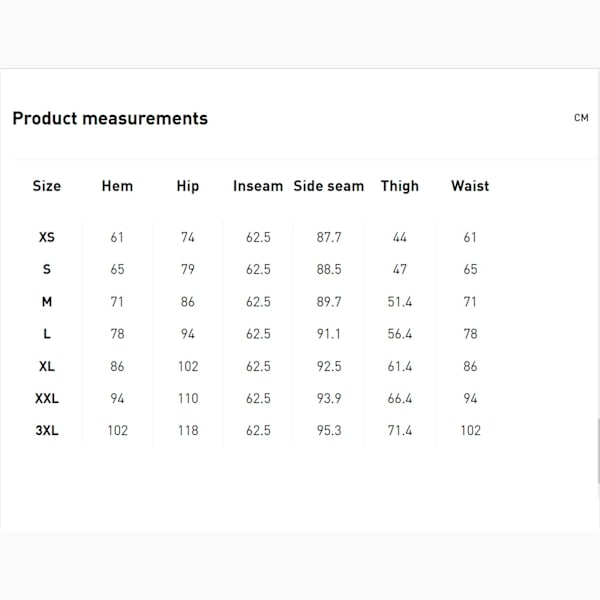Select the XXL size row label

[47, 398]
